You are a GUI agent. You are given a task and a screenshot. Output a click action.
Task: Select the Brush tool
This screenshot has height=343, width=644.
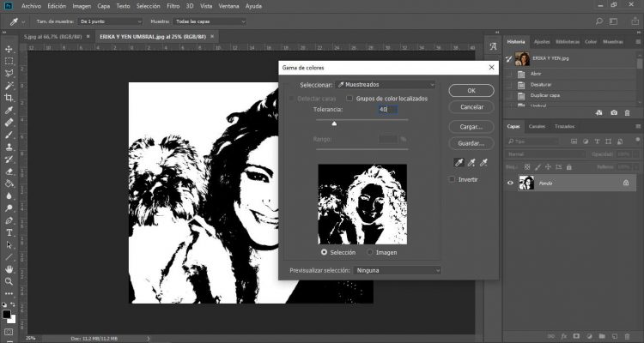click(x=9, y=135)
